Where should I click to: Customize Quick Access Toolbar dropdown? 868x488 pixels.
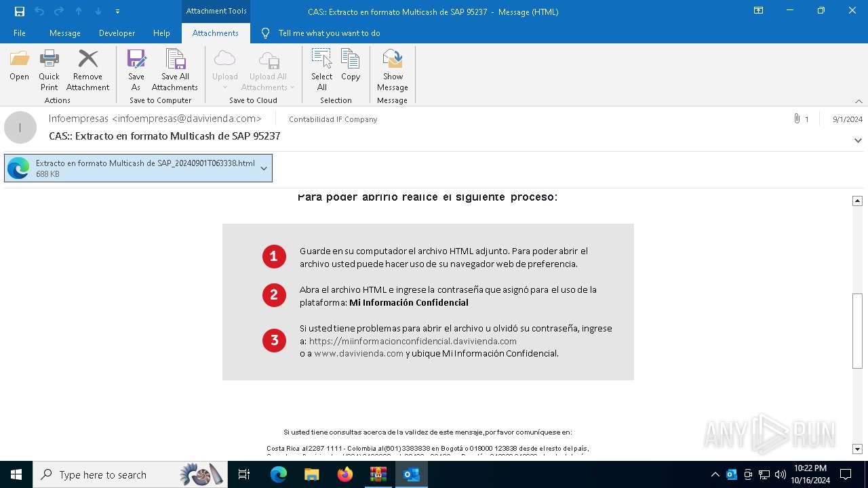click(x=117, y=12)
